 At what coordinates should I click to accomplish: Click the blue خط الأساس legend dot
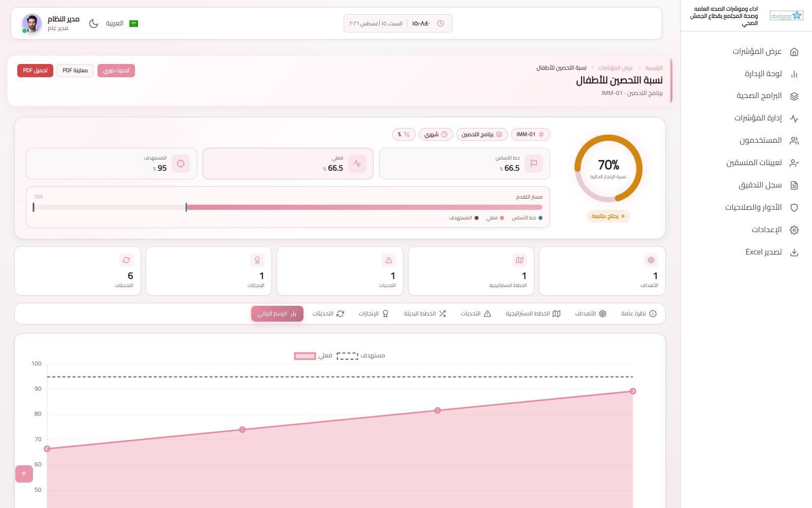coord(540,218)
